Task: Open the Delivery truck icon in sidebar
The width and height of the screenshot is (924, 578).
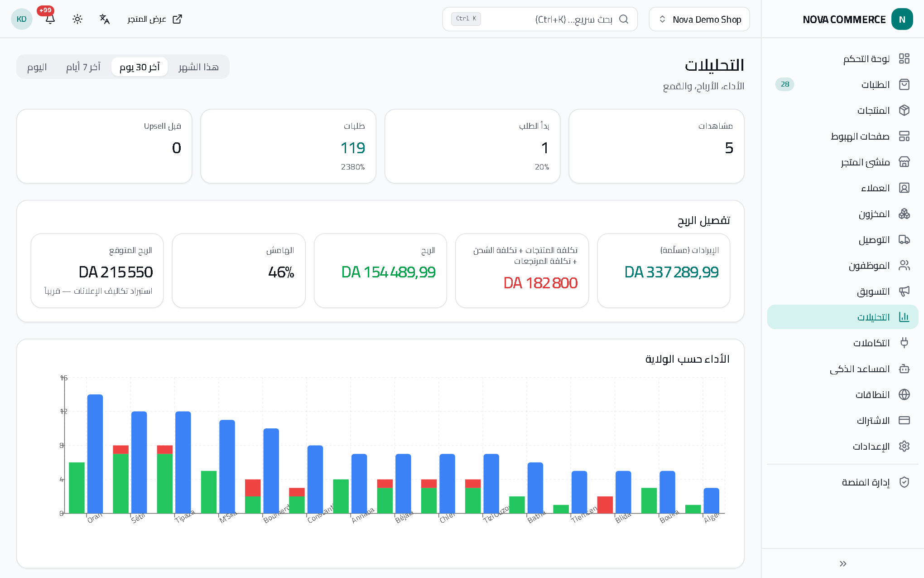Action: [904, 239]
